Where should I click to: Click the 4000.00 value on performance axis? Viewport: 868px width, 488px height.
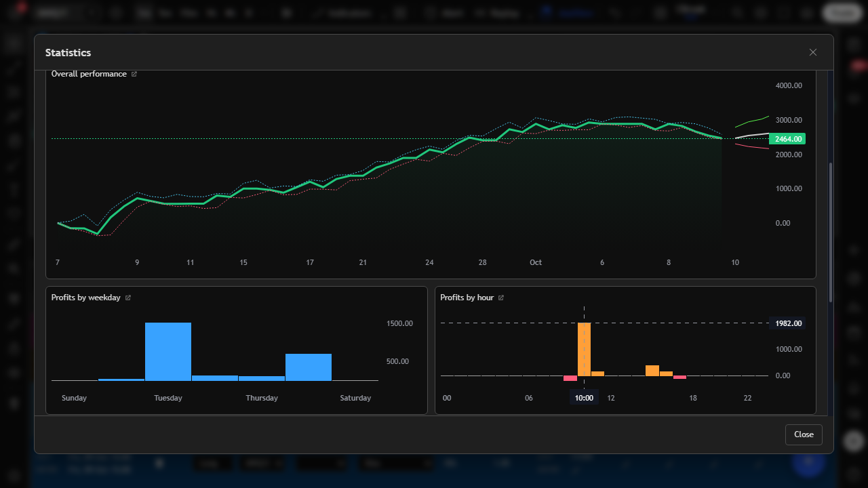(789, 85)
